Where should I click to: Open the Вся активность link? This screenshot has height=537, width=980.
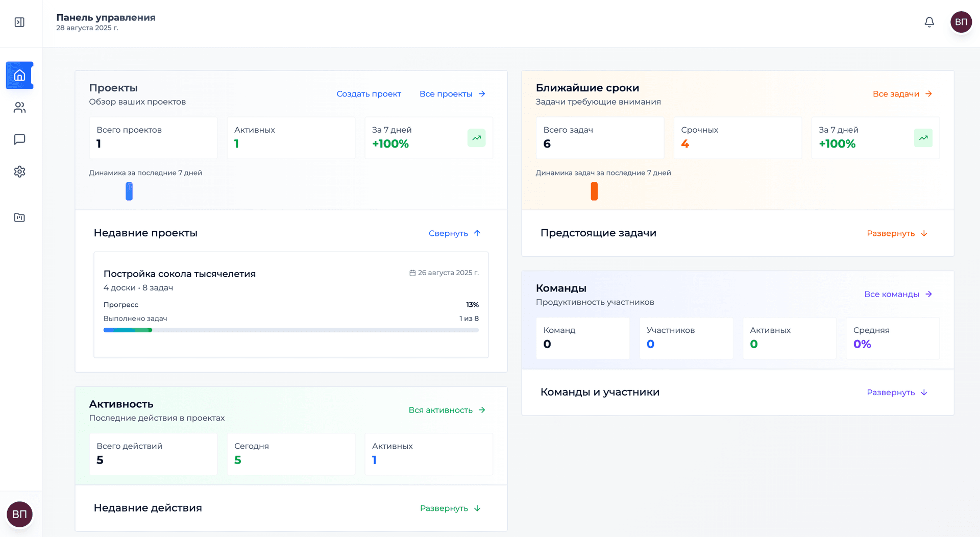447,410
